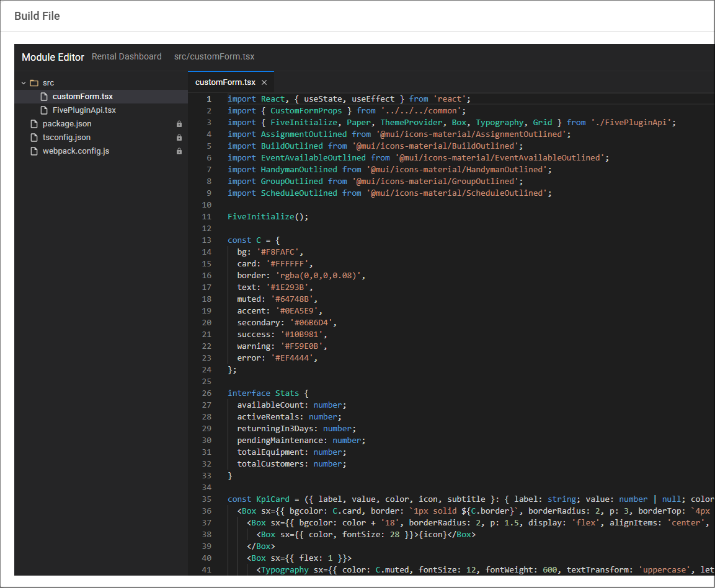Click line number 13 in gutter
The image size is (715, 588).
[x=207, y=240]
